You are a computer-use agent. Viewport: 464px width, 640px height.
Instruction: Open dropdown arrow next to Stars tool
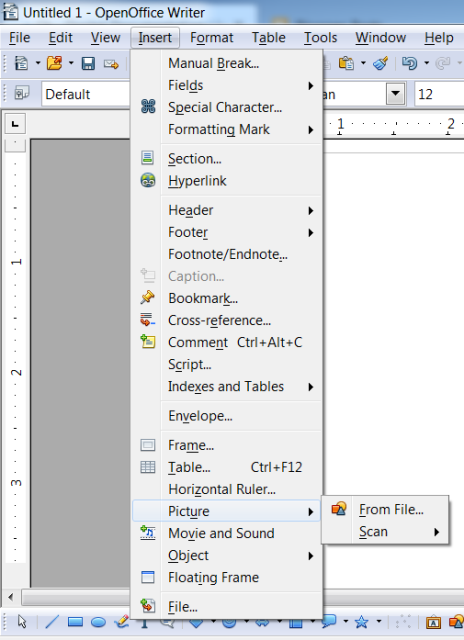pos(379,622)
